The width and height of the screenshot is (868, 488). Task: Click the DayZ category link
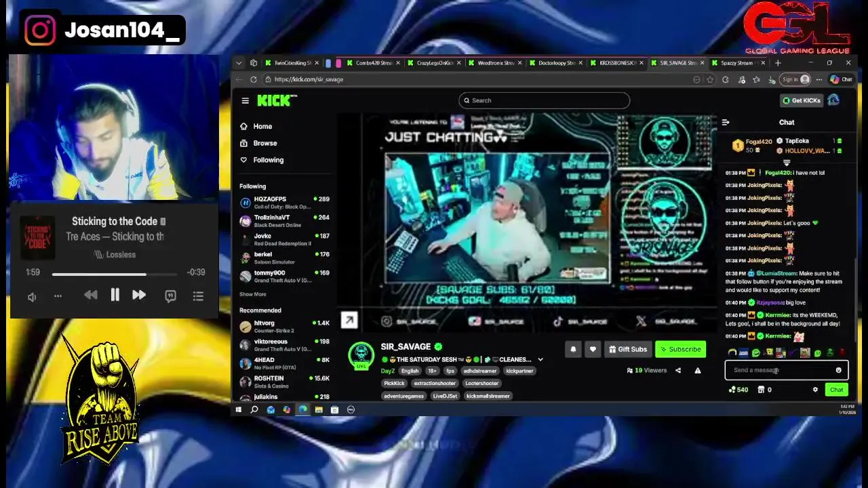pyautogui.click(x=387, y=371)
